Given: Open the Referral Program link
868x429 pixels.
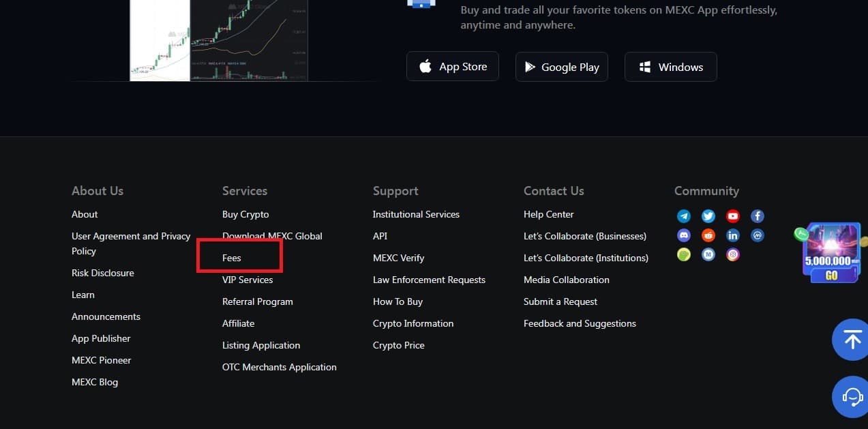Looking at the screenshot, I should click(258, 301).
